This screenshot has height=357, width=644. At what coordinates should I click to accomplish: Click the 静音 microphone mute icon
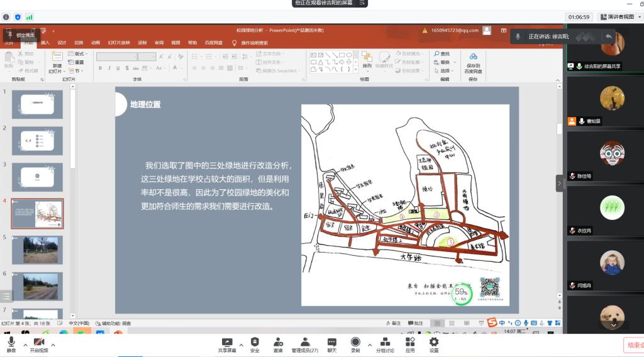[11, 342]
